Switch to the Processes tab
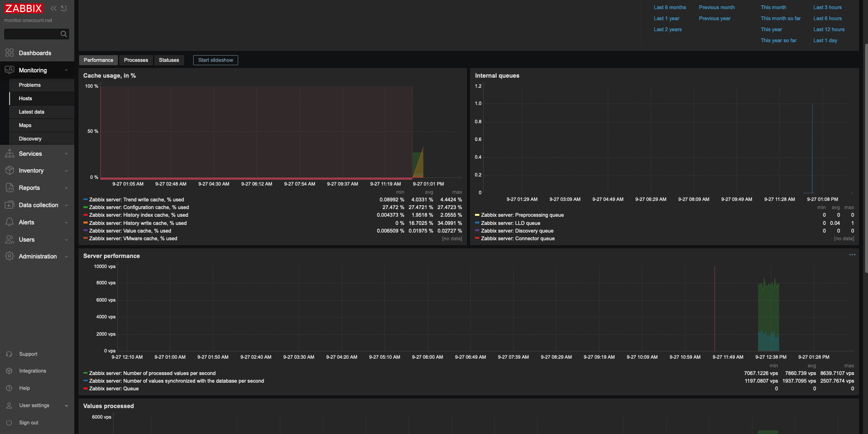This screenshot has width=868, height=434. click(x=136, y=60)
